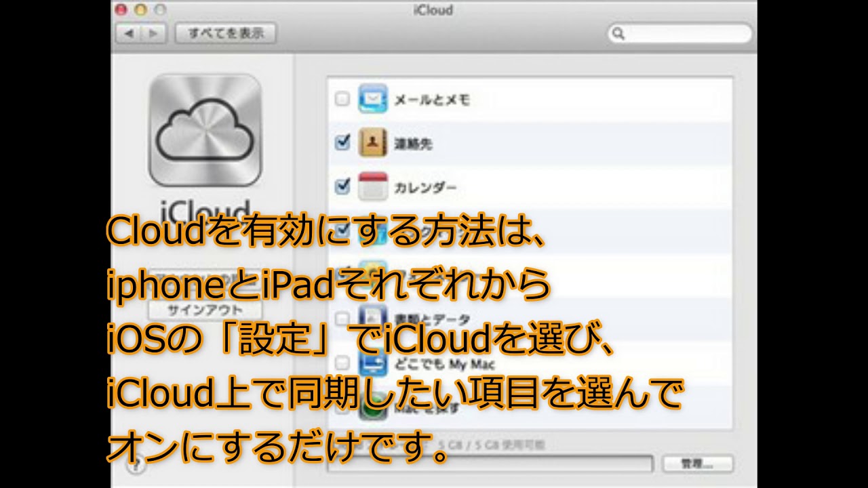Click the すべてを表示 button
Viewport: 868px width, 488px height.
click(225, 33)
